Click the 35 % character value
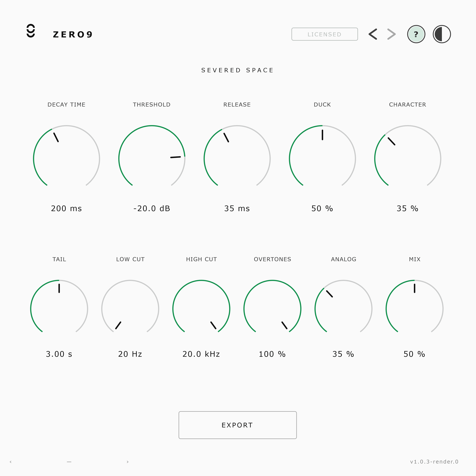476x476 pixels. tap(407, 208)
